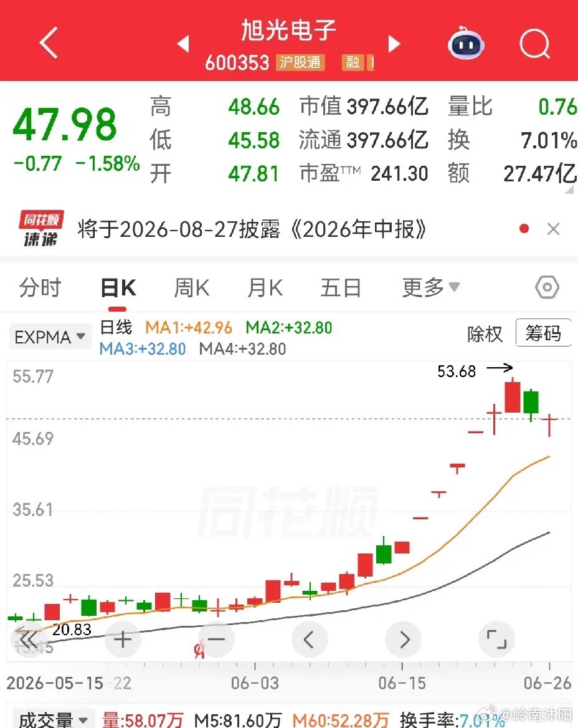Go back with the top-left arrow
The image size is (578, 728).
[49, 43]
